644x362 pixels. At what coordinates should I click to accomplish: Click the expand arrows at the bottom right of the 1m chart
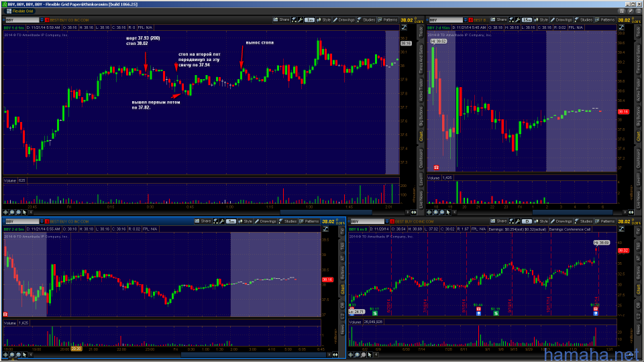pyautogui.click(x=414, y=213)
